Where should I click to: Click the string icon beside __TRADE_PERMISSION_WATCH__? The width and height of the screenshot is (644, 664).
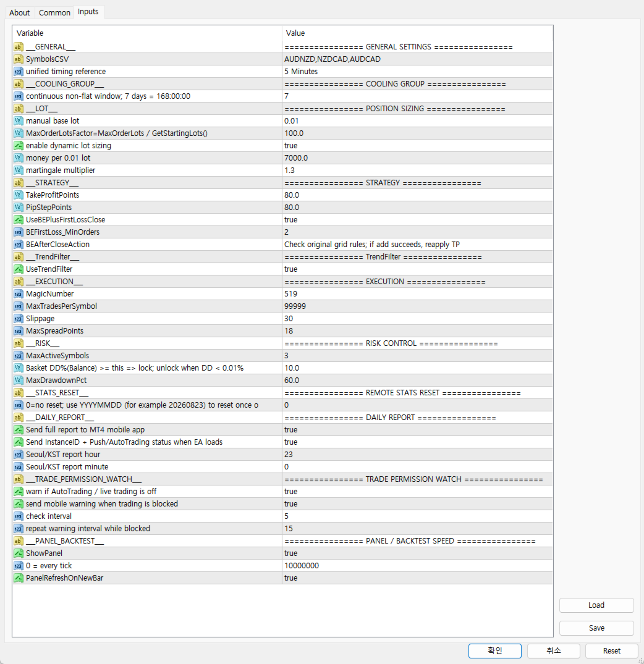pyautogui.click(x=18, y=479)
